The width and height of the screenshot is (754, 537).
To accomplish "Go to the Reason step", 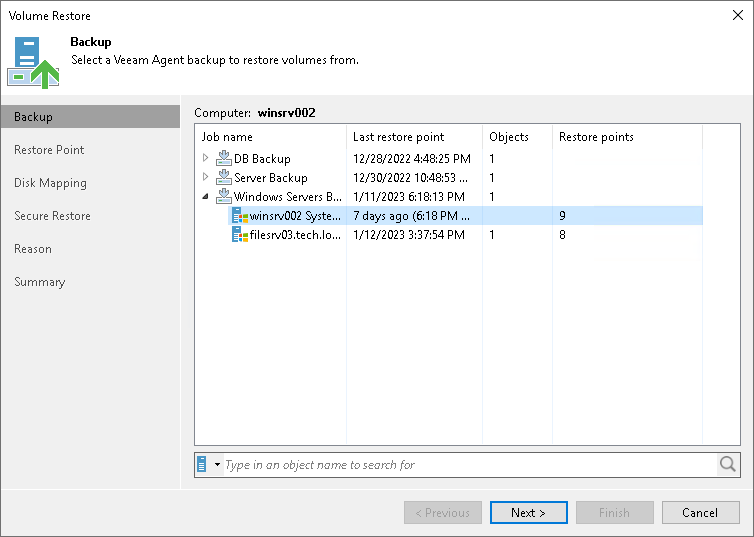I will [x=33, y=249].
